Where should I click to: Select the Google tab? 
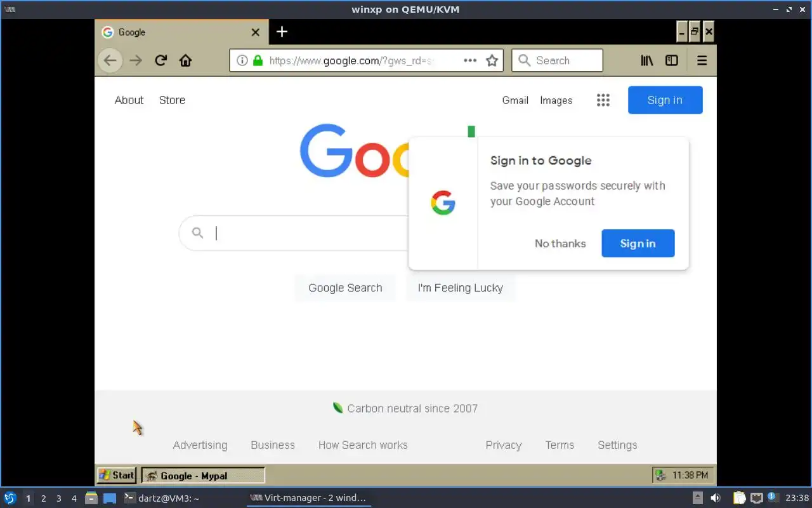(x=181, y=32)
